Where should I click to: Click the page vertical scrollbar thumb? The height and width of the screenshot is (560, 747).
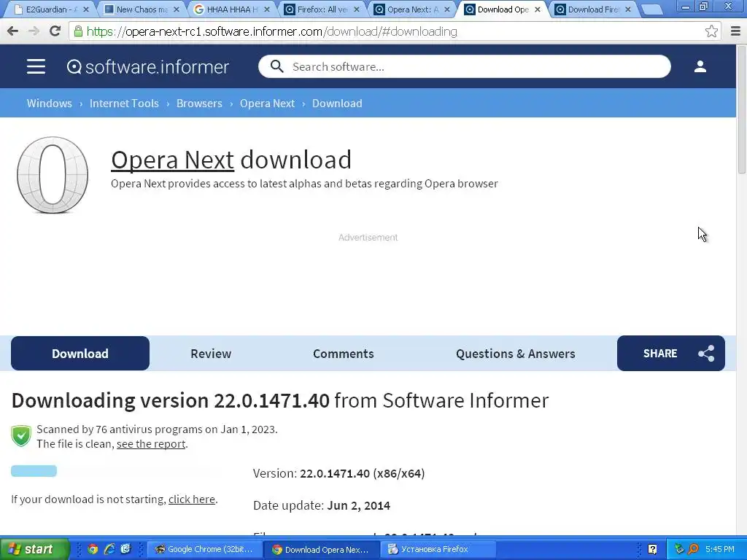(741, 109)
